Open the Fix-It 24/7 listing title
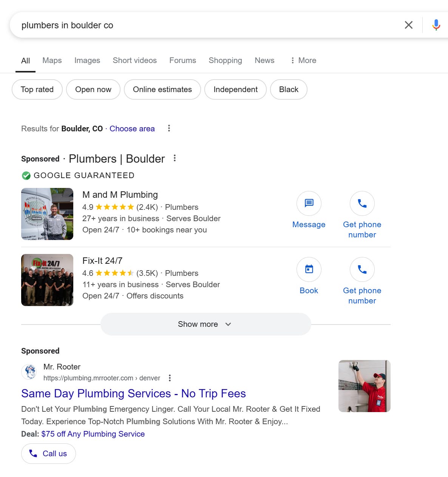The width and height of the screenshot is (448, 477). [x=102, y=261]
